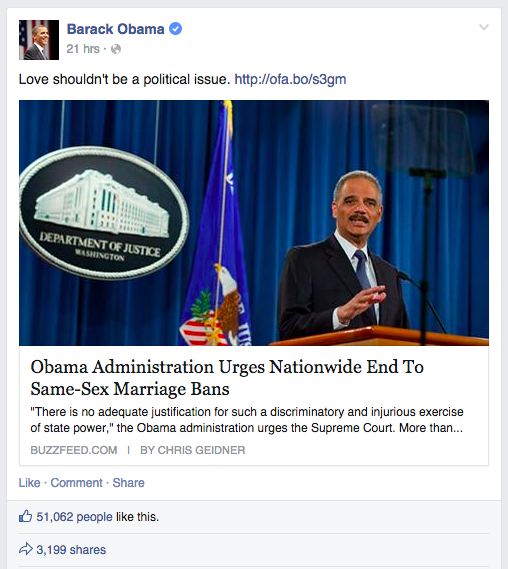The height and width of the screenshot is (569, 508).
Task: Open the ofa.bo/s3gm short link
Action: [x=290, y=79]
